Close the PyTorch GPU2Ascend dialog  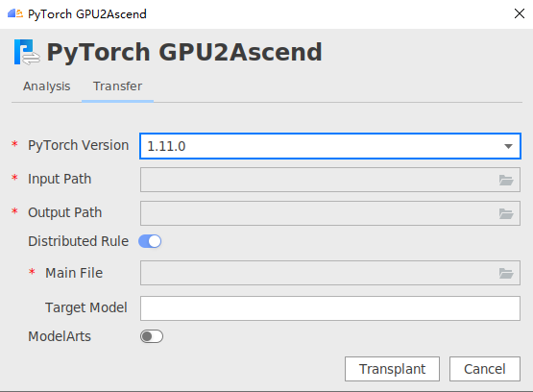520,14
